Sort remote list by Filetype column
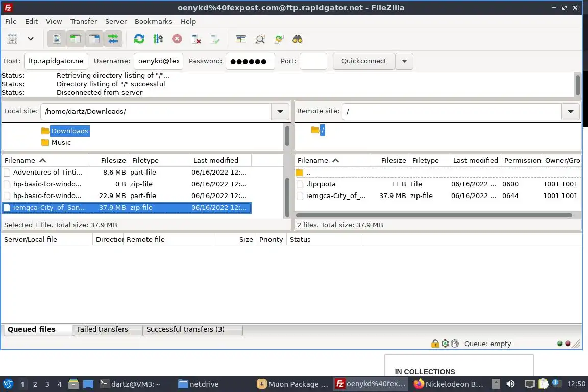This screenshot has width=588, height=392. (429, 161)
